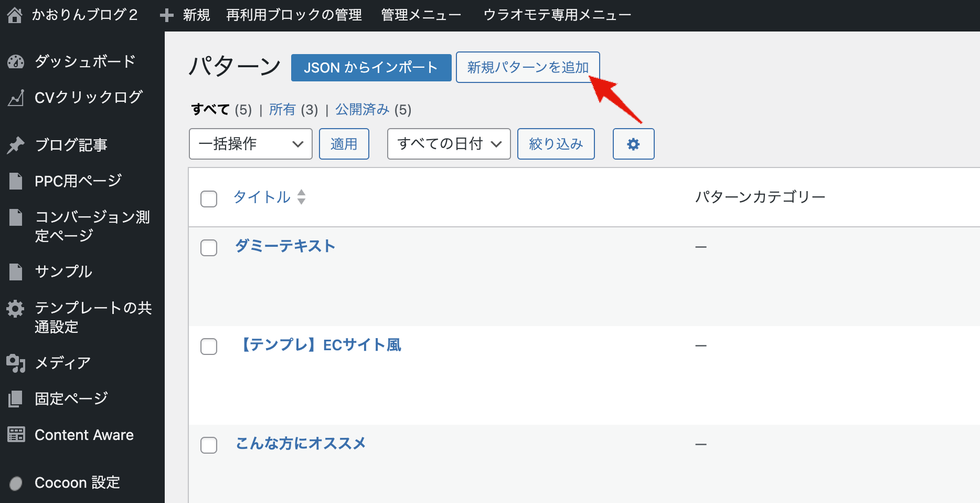980x503 pixels.
Task: Open the すべての日付 date filter dropdown
Action: point(449,144)
